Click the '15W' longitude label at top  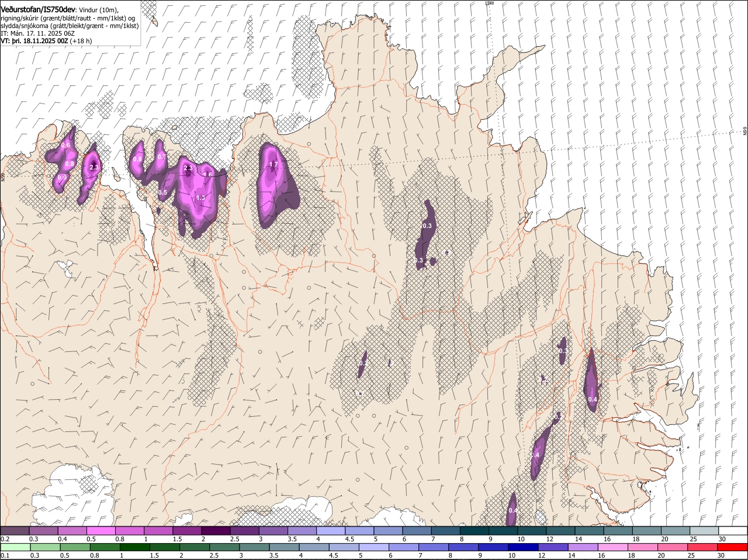tap(490, 3)
